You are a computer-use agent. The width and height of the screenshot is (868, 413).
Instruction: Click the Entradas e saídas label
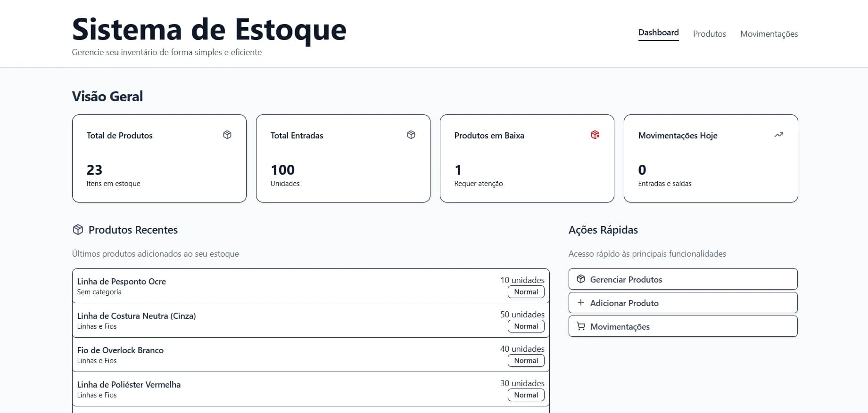point(665,184)
